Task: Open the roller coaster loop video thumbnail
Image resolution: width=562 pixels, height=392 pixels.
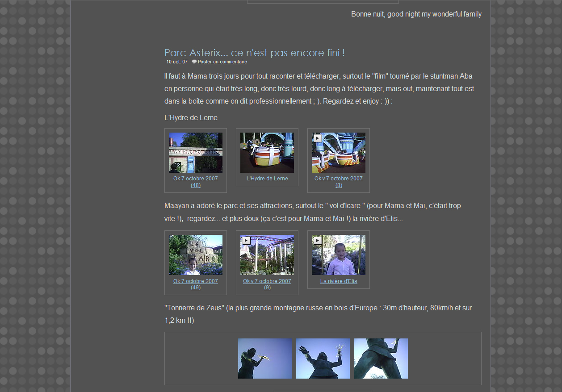Action: [267, 255]
